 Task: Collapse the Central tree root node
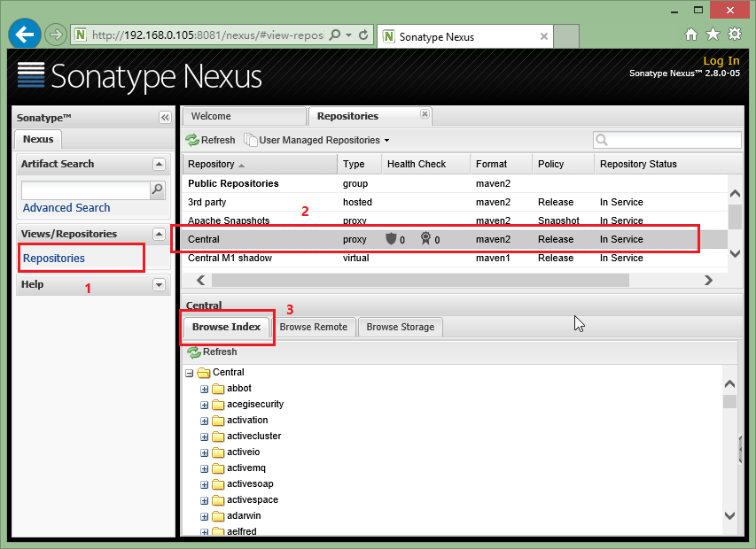click(x=190, y=373)
